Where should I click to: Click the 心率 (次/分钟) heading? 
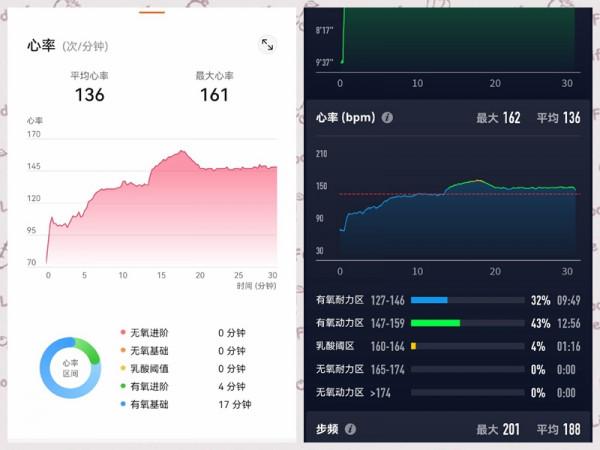[68, 46]
